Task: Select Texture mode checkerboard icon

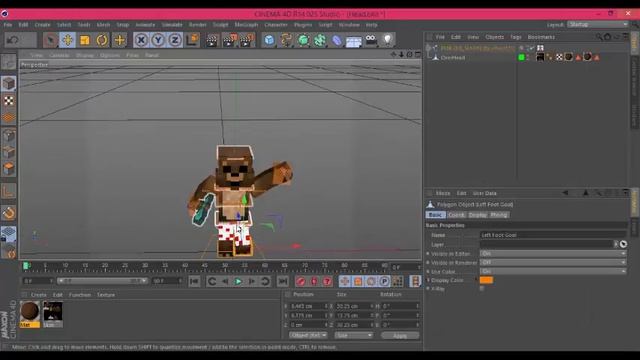Action: coord(9,101)
